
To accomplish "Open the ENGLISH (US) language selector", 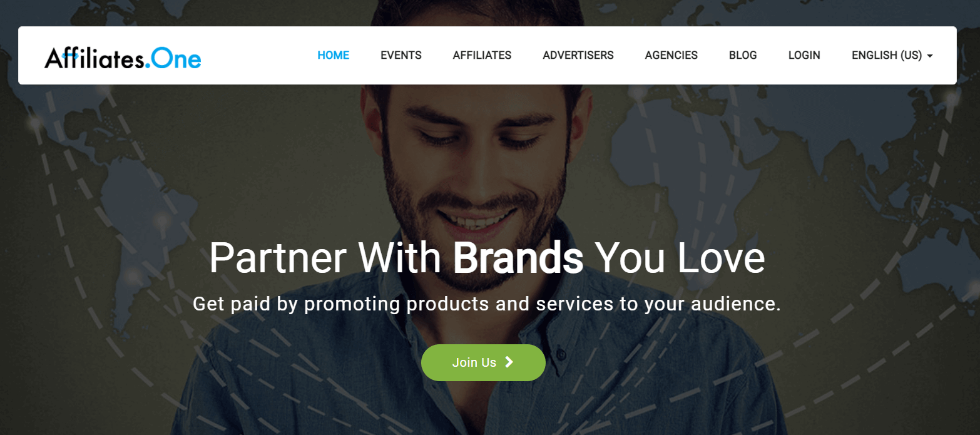I will (x=892, y=55).
